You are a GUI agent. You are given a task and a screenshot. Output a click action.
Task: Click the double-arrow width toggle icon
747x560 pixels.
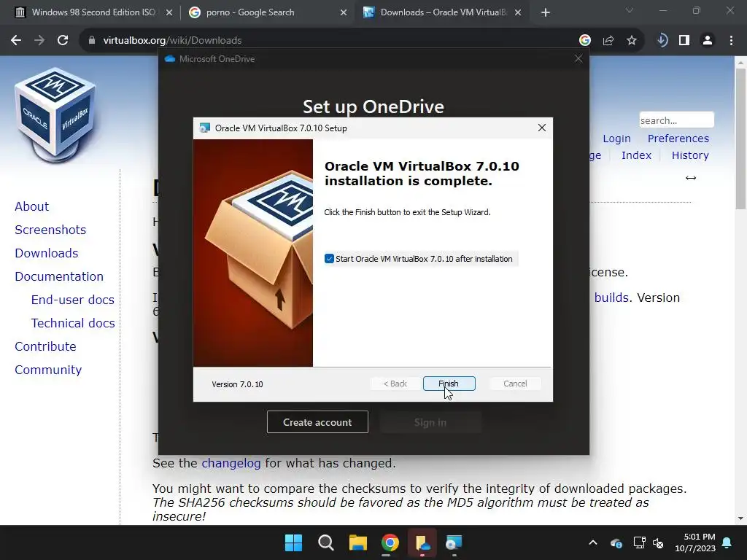(691, 178)
